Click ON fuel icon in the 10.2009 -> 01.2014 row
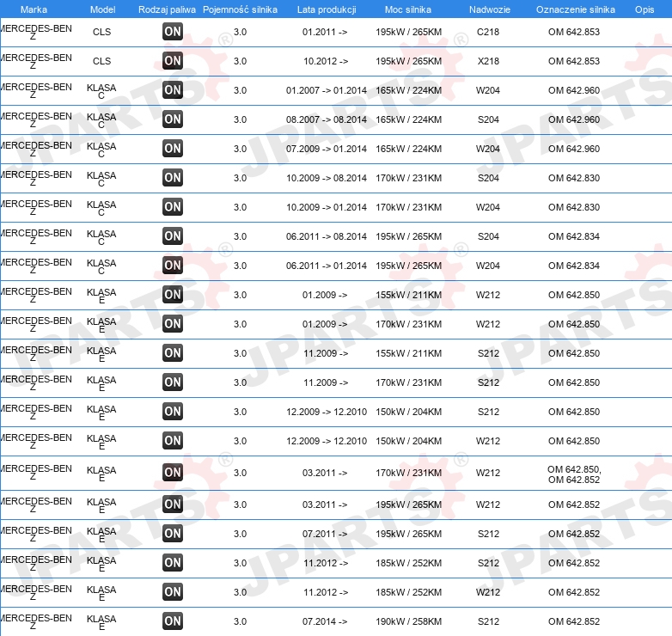Image resolution: width=672 pixels, height=636 pixels. coord(173,206)
